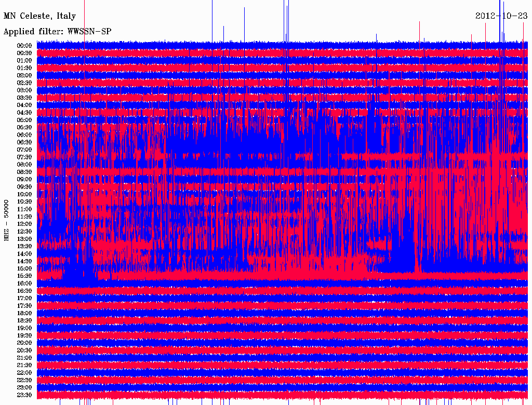Select the 16:30 time row label
The height and width of the screenshot is (405, 532).
[24, 291]
